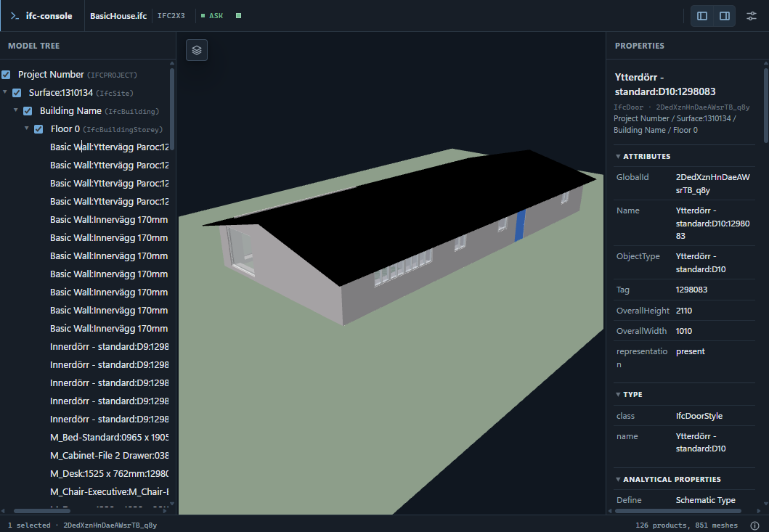This screenshot has height=532, width=769.
Task: Click the model tree scroll right arrow
Action: (x=166, y=511)
